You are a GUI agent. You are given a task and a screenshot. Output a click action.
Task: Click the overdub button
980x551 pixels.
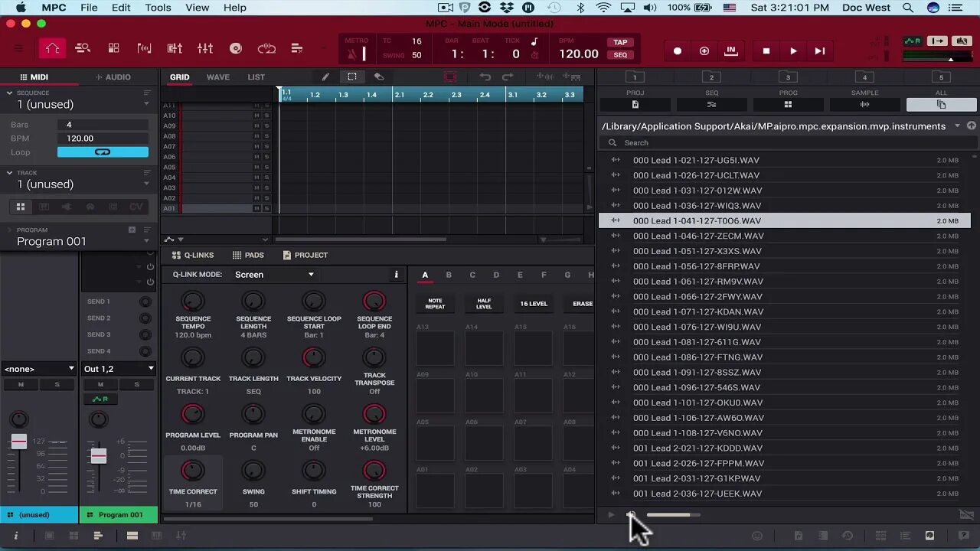pos(704,51)
